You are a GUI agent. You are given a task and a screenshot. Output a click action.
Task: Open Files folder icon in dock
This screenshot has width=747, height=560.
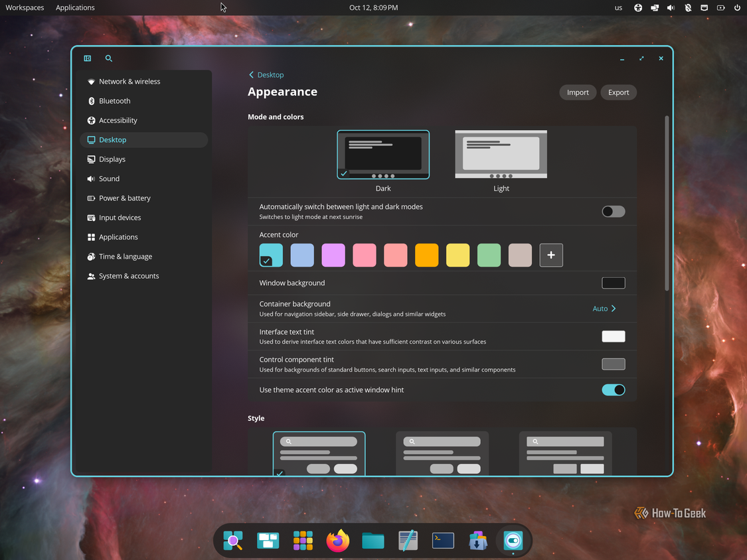click(x=373, y=541)
